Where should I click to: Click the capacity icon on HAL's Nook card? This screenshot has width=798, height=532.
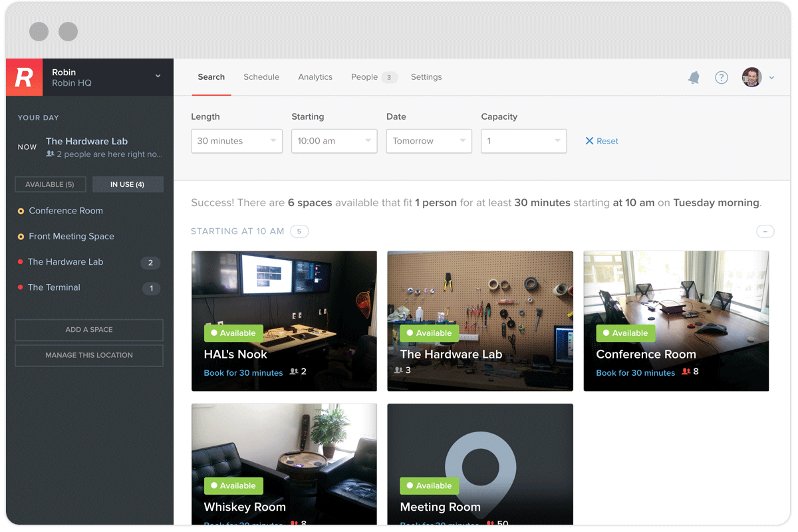pyautogui.click(x=294, y=372)
